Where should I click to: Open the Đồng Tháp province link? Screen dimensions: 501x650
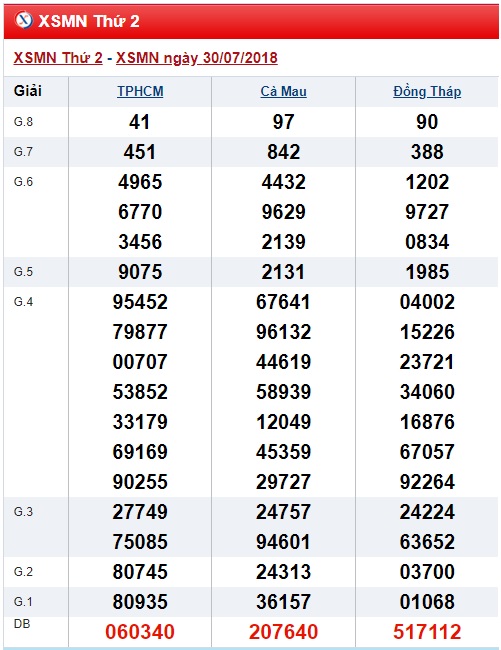coord(427,91)
